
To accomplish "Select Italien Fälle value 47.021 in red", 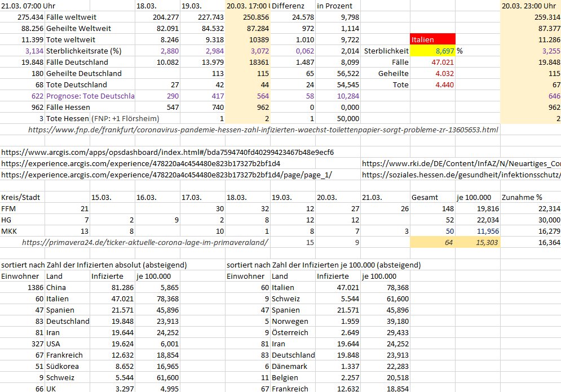I will coord(432,62).
